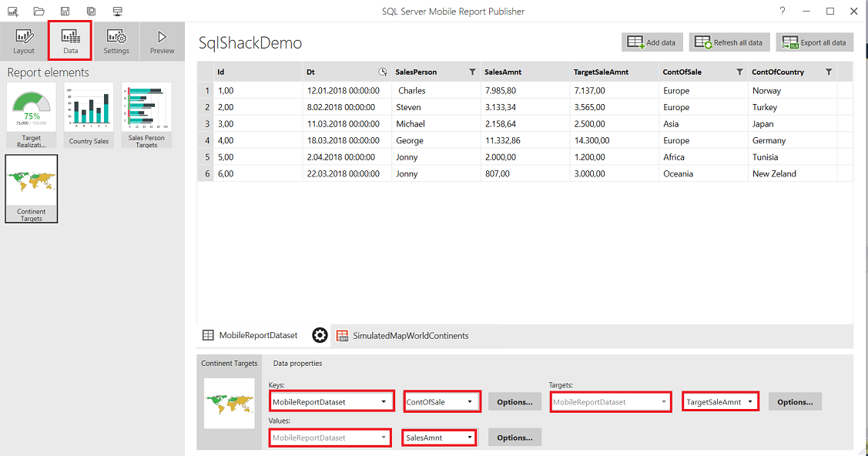Click Options button next to Targets
The width and height of the screenshot is (868, 456).
795,402
